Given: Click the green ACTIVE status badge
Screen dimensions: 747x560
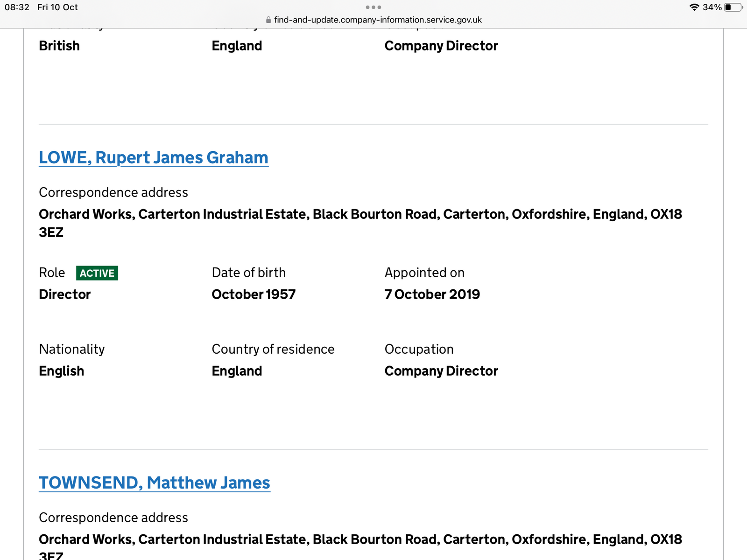Looking at the screenshot, I should pyautogui.click(x=97, y=273).
